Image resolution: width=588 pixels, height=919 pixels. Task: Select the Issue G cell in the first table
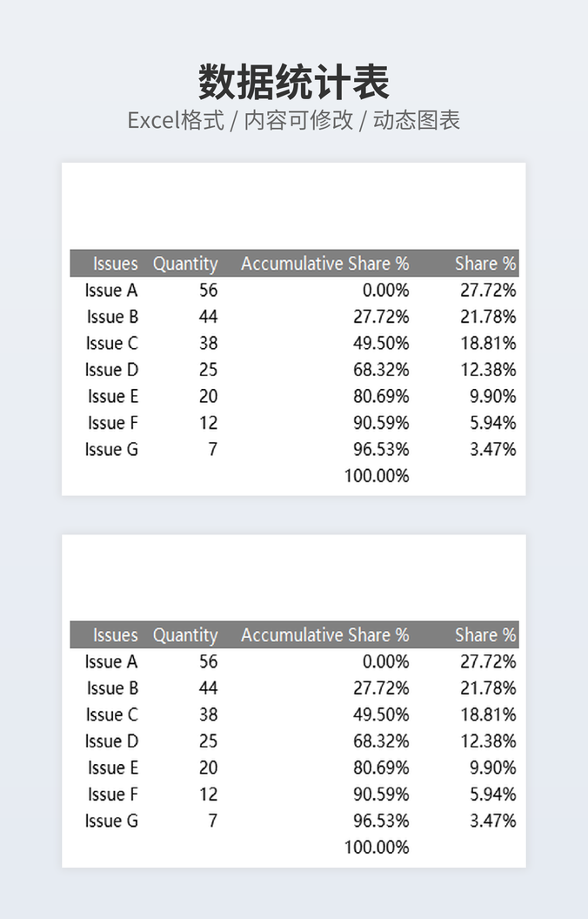click(x=111, y=450)
